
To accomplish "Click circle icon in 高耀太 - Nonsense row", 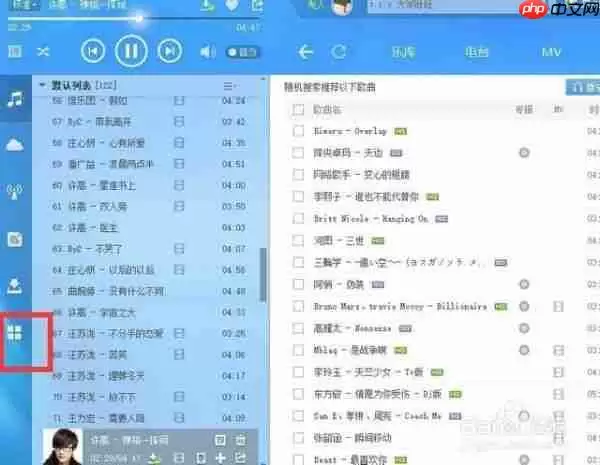I will click(524, 328).
